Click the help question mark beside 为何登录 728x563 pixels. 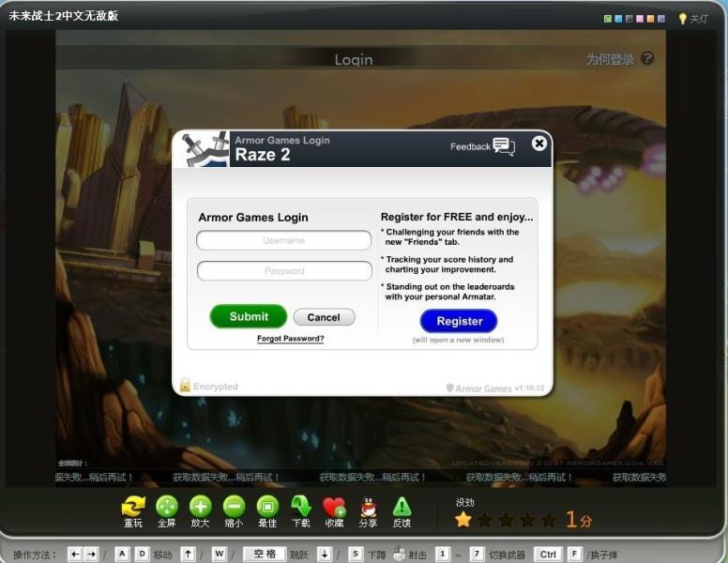coord(647,59)
